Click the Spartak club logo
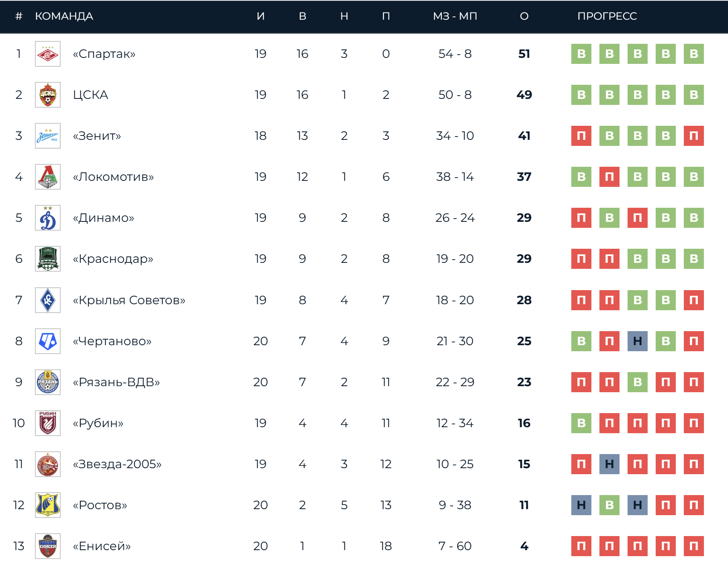Image resolution: width=728 pixels, height=565 pixels. pyautogui.click(x=48, y=54)
